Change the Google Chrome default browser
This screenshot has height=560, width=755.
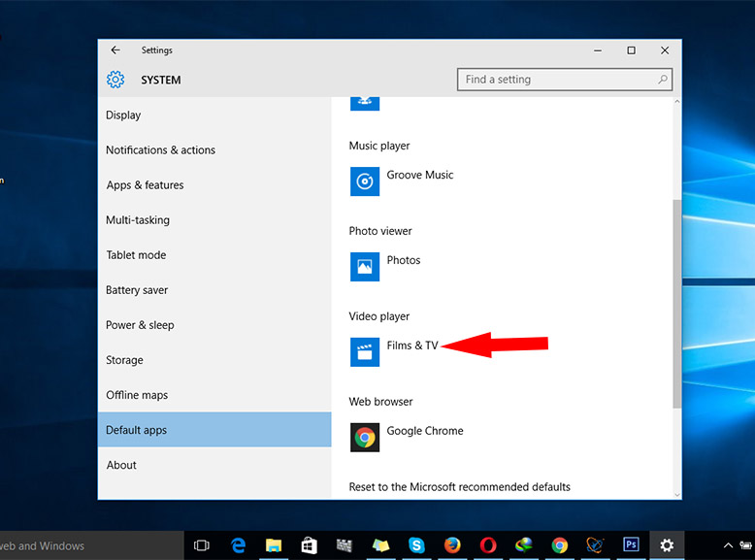point(425,431)
